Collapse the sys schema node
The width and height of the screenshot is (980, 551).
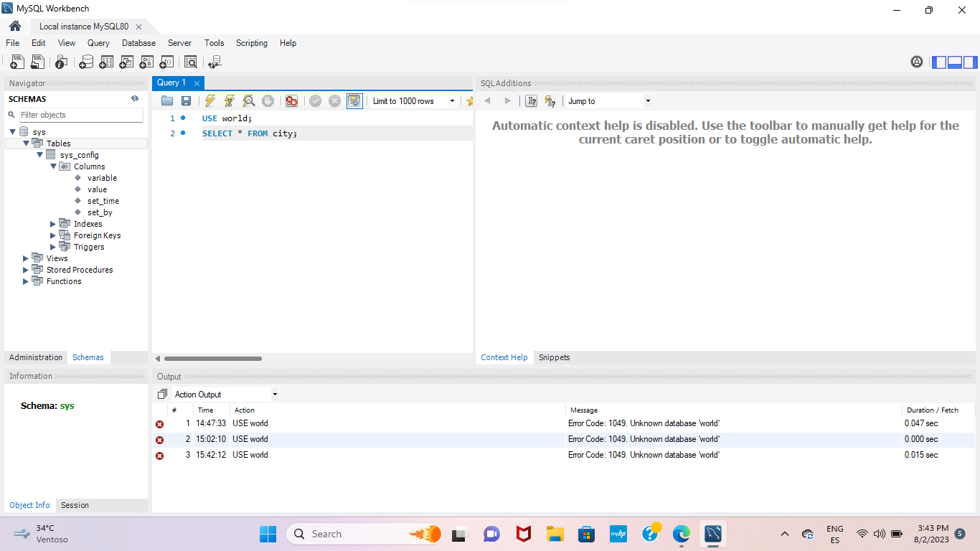click(x=13, y=132)
